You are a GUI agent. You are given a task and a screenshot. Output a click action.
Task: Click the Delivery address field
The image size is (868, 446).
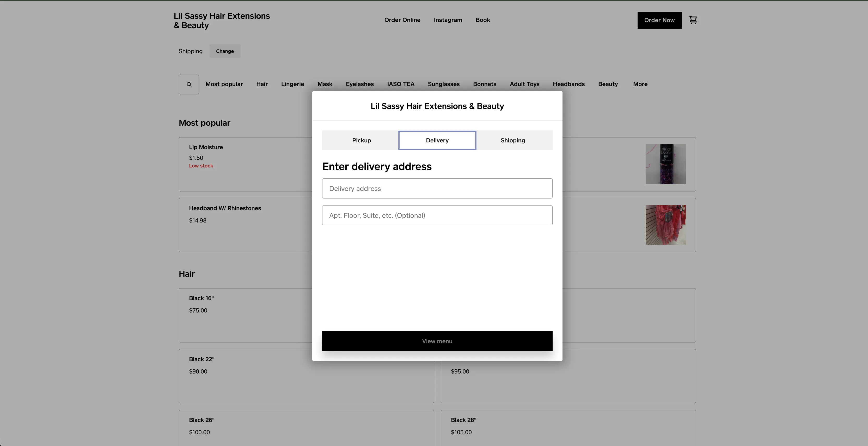(437, 189)
